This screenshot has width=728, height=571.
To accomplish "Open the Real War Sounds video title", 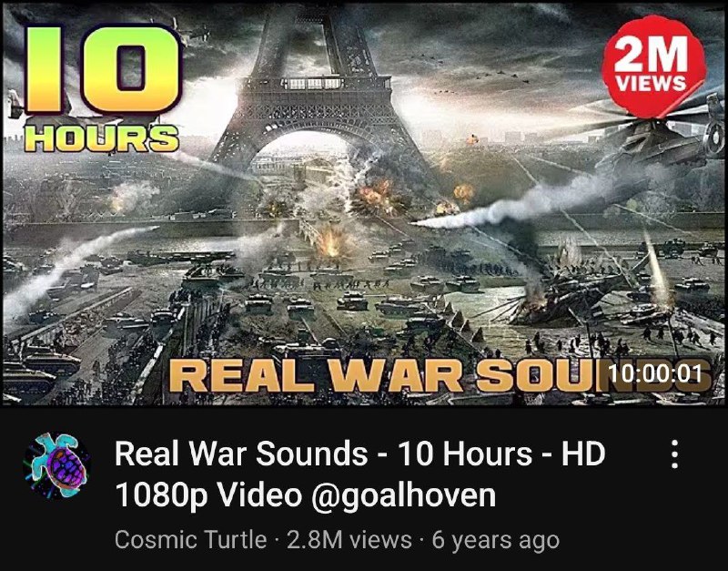I will coord(359,474).
